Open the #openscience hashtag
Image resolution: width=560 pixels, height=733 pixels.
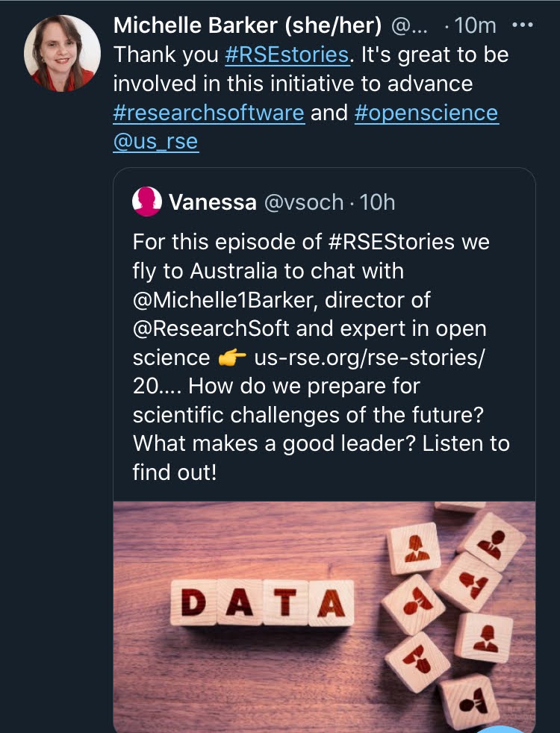(426, 113)
